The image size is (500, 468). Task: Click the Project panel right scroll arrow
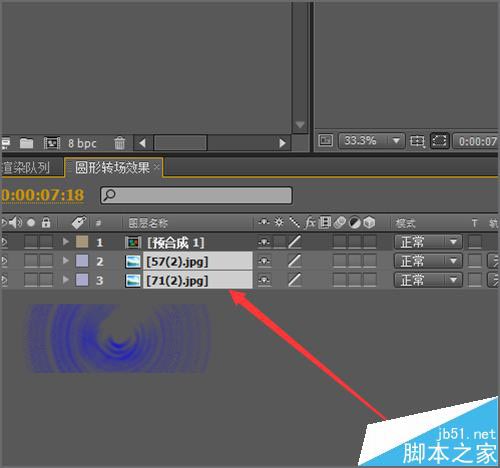[x=283, y=143]
